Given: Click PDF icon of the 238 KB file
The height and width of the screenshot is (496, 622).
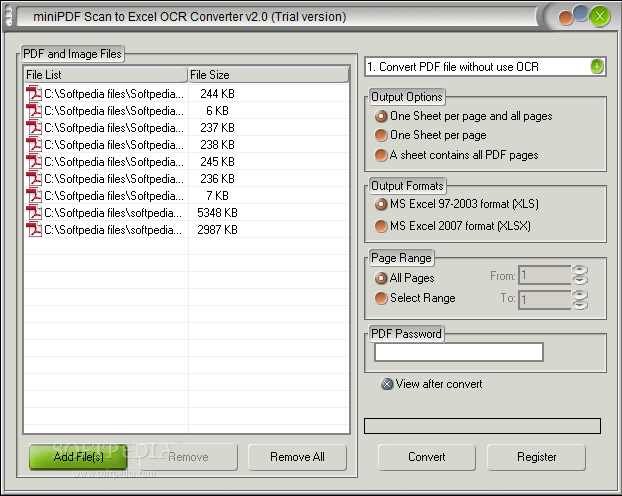Looking at the screenshot, I should coord(34,145).
